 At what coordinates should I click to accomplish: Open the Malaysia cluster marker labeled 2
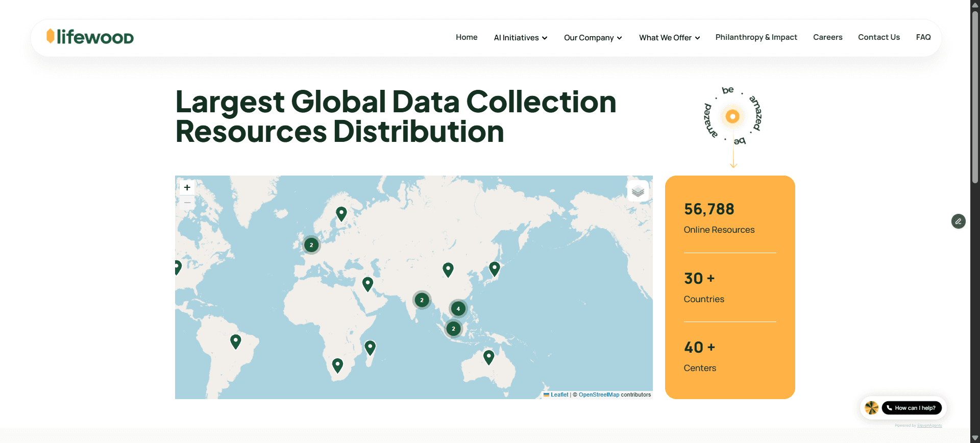point(453,329)
